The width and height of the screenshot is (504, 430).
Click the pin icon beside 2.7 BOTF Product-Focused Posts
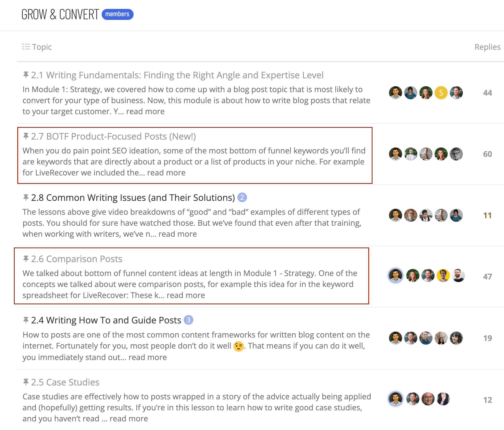click(x=26, y=136)
